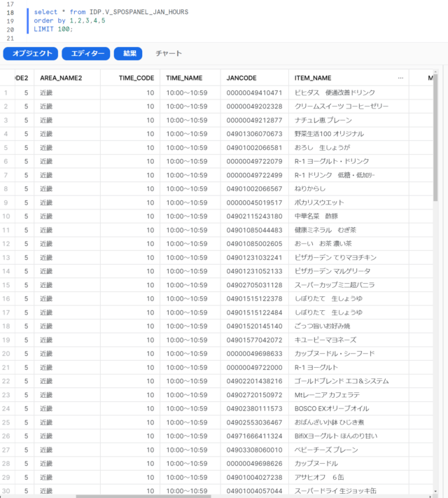Select cell おばんざい小鉢 ひじき煮
The width and height of the screenshot is (448, 498).
point(349,422)
